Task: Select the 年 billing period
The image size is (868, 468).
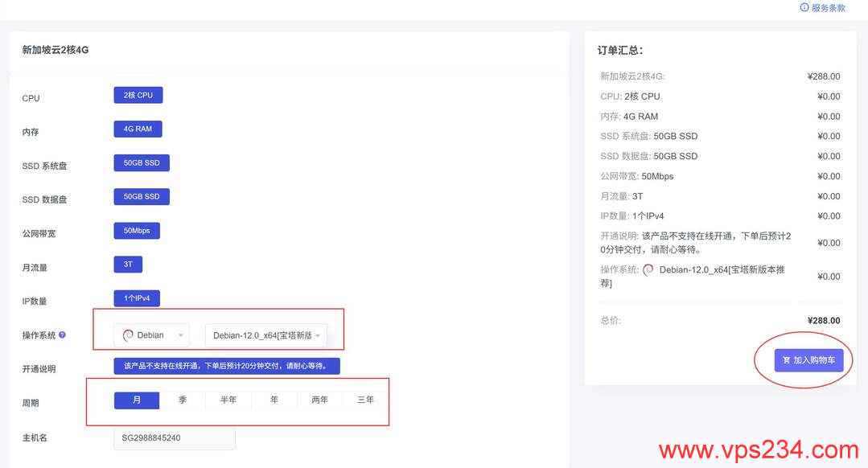Action: pyautogui.click(x=274, y=399)
